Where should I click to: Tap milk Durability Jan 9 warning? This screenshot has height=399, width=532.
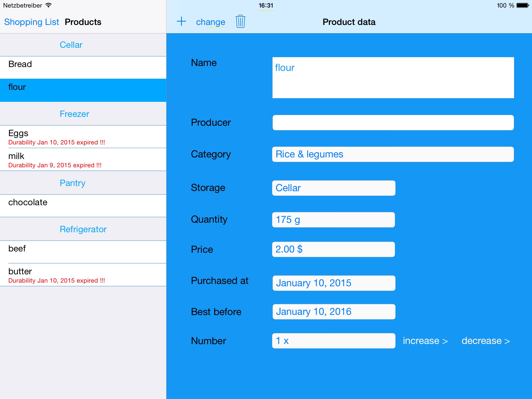[55, 165]
